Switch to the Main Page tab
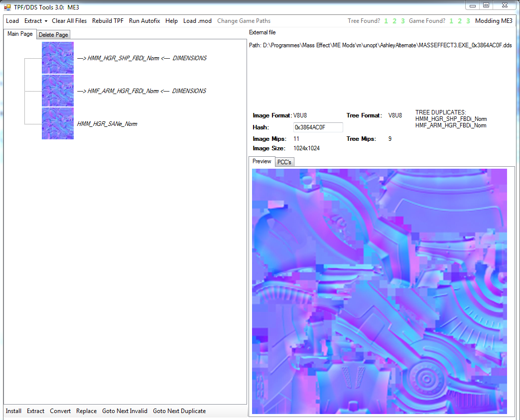 click(x=20, y=34)
